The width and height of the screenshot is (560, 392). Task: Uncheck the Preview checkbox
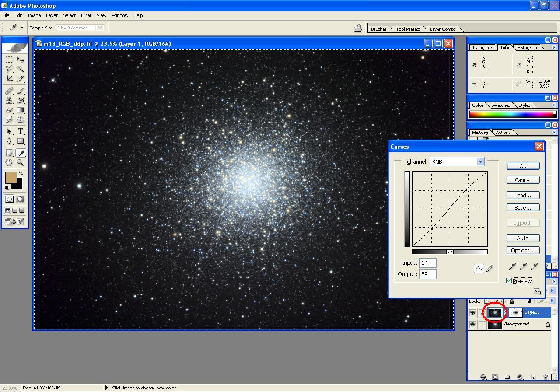509,281
